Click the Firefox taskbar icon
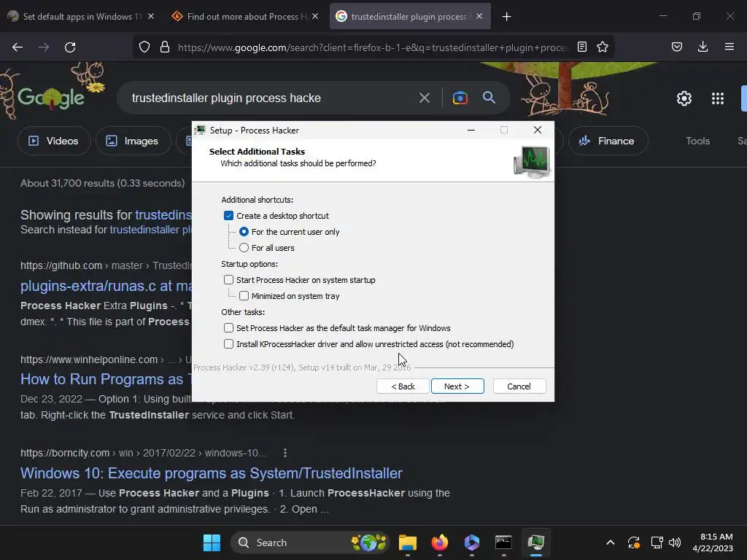Image resolution: width=747 pixels, height=560 pixels. [x=440, y=542]
